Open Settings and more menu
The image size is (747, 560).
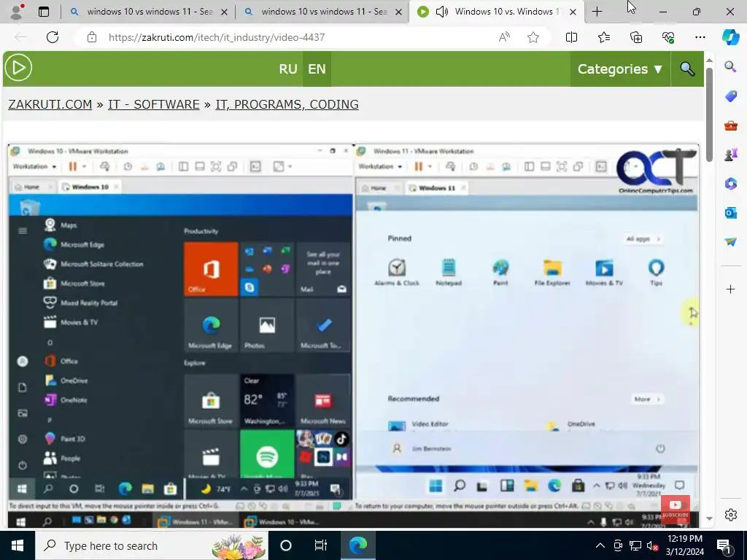[x=700, y=37]
